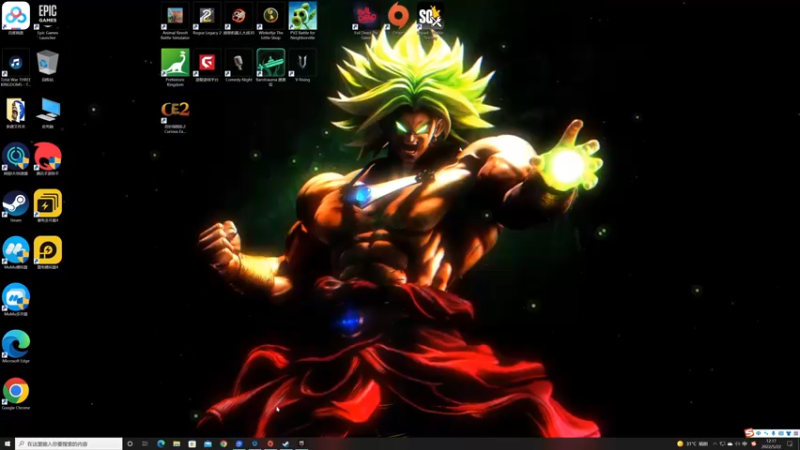The width and height of the screenshot is (800, 450).
Task: Click the Sogou input method S icon
Action: click(x=749, y=433)
